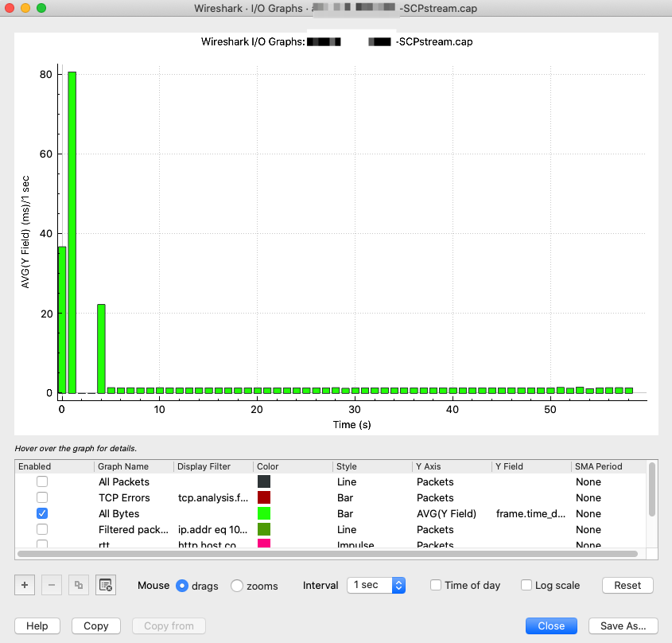672x643 pixels.
Task: Select the Mouse drags radio button
Action: [x=182, y=586]
